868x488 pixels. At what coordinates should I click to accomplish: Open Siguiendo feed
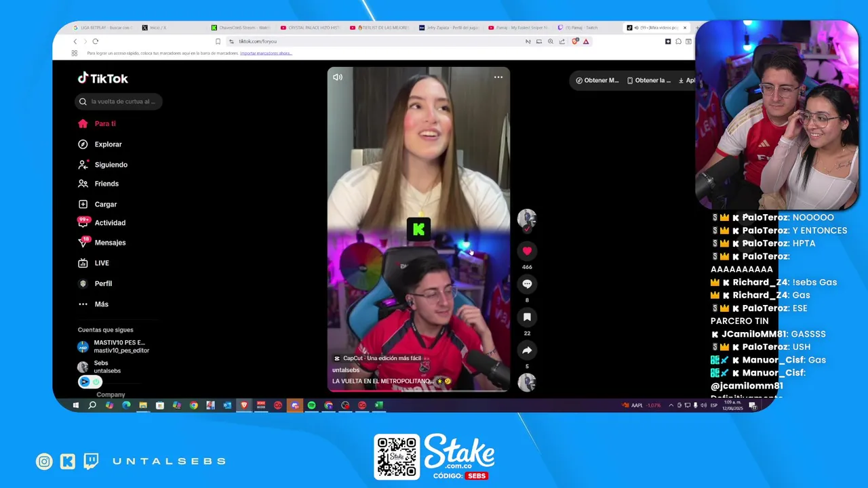(102, 165)
